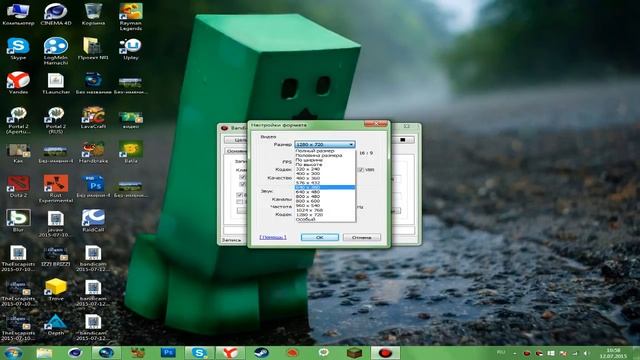Choose 400 x 300 from the size list
The width and height of the screenshot is (640, 360).
325,173
